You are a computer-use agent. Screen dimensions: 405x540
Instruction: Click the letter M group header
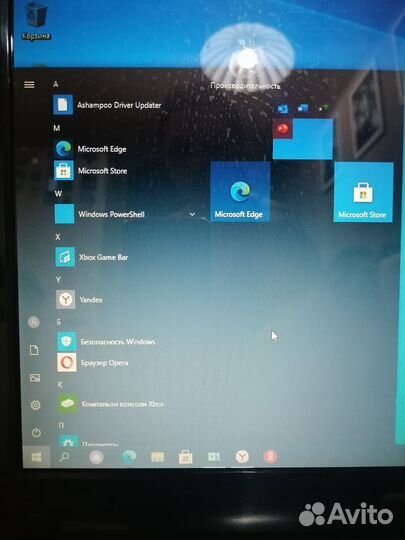pos(57,128)
